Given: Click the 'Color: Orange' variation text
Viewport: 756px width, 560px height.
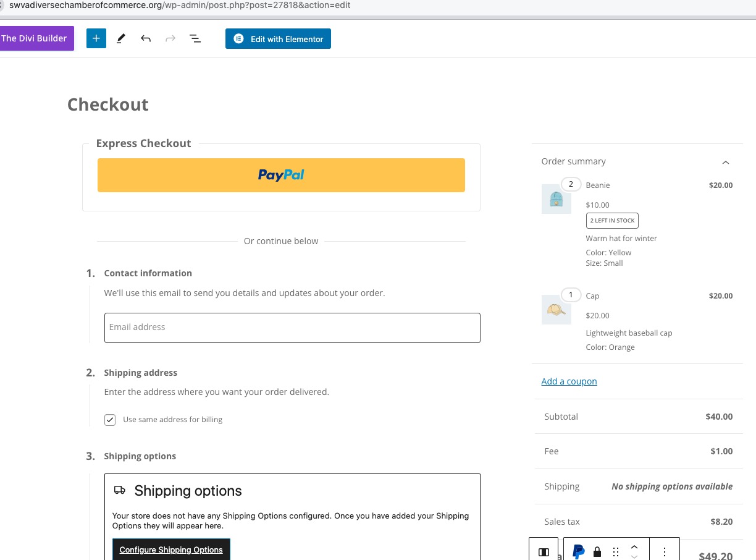Looking at the screenshot, I should click(610, 347).
